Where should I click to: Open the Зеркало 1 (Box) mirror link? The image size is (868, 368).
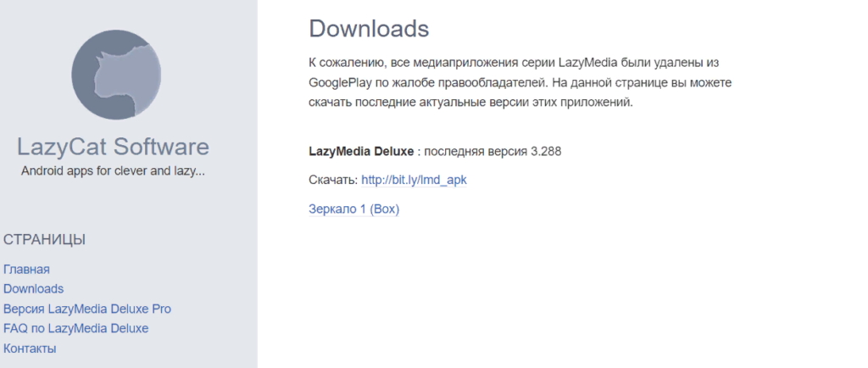[x=353, y=209]
